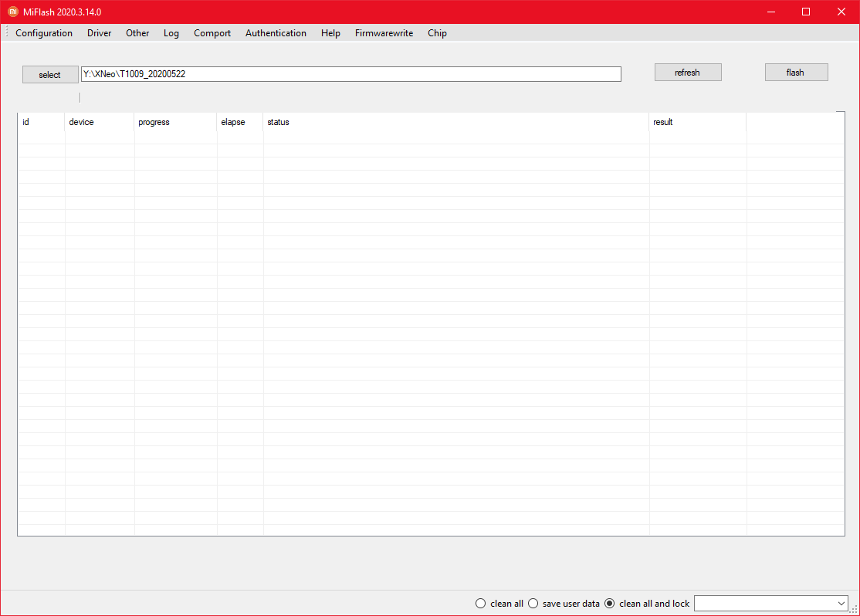Open the Firmwarewrite menu
860x616 pixels.
tap(384, 33)
